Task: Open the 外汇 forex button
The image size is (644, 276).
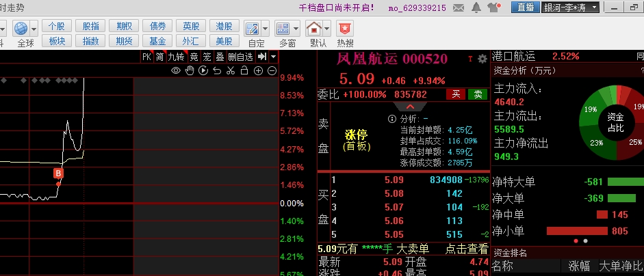Action: pyautogui.click(x=191, y=41)
